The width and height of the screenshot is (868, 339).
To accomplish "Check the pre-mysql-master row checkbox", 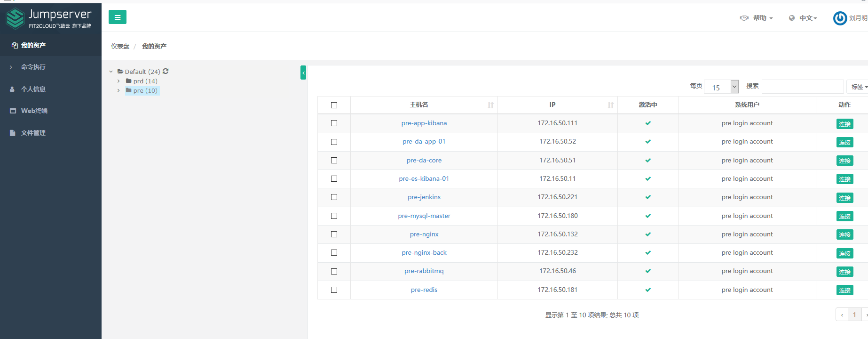I will [x=334, y=216].
